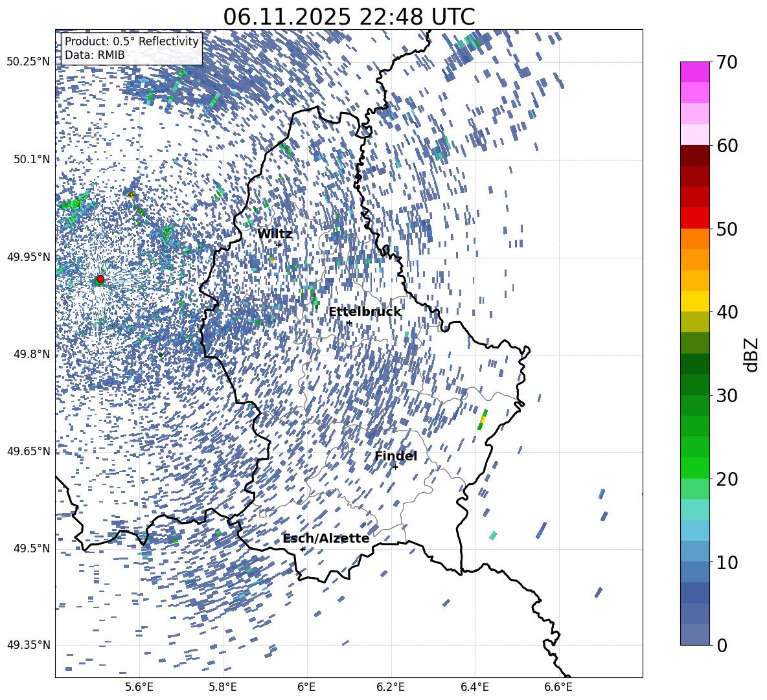This screenshot has width=767, height=700.
Task: Pick the bright red 50 dBZ swatch
Action: click(x=694, y=218)
